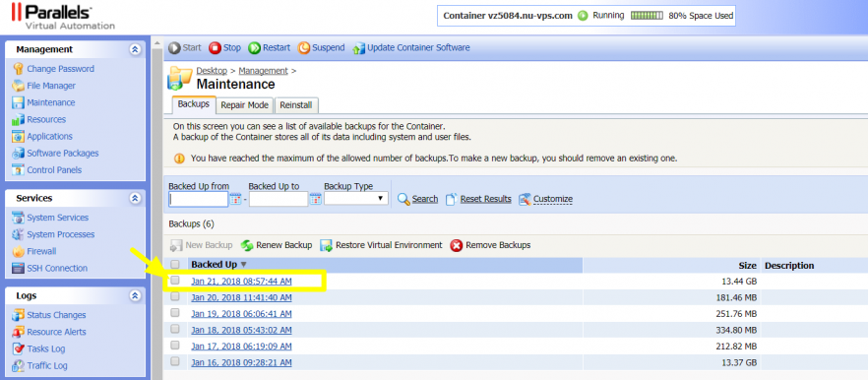The image size is (868, 380).
Task: Click the File Manager icon in the sidebar
Action: coord(18,86)
